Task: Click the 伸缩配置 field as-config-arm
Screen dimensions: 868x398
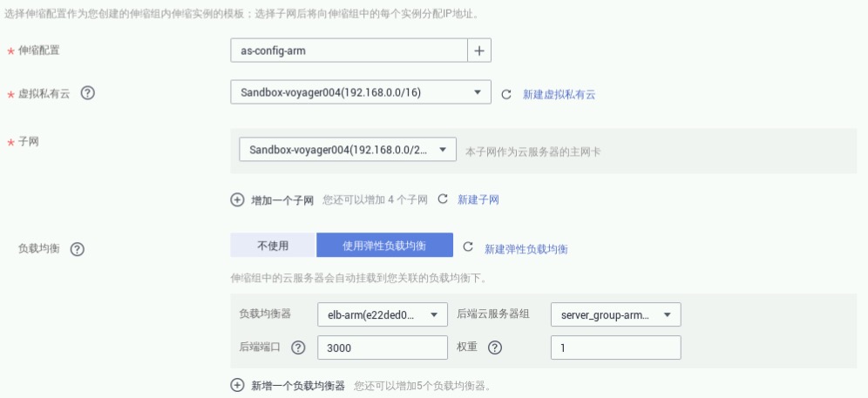Action: coord(349,51)
